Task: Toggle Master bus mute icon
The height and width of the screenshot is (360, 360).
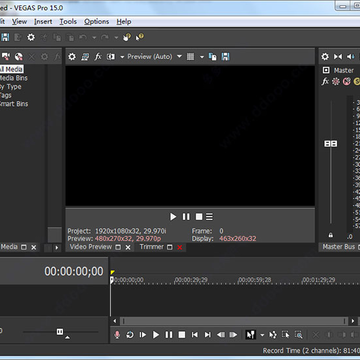Action: pos(347,81)
